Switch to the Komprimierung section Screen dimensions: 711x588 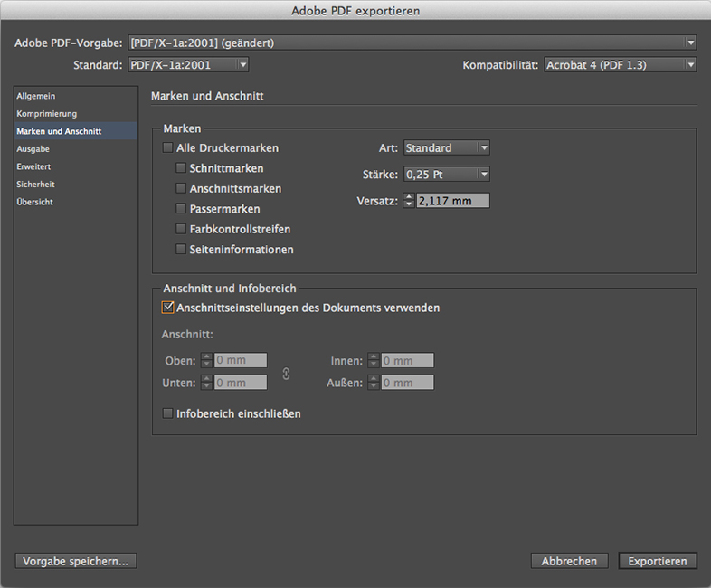pos(75,114)
